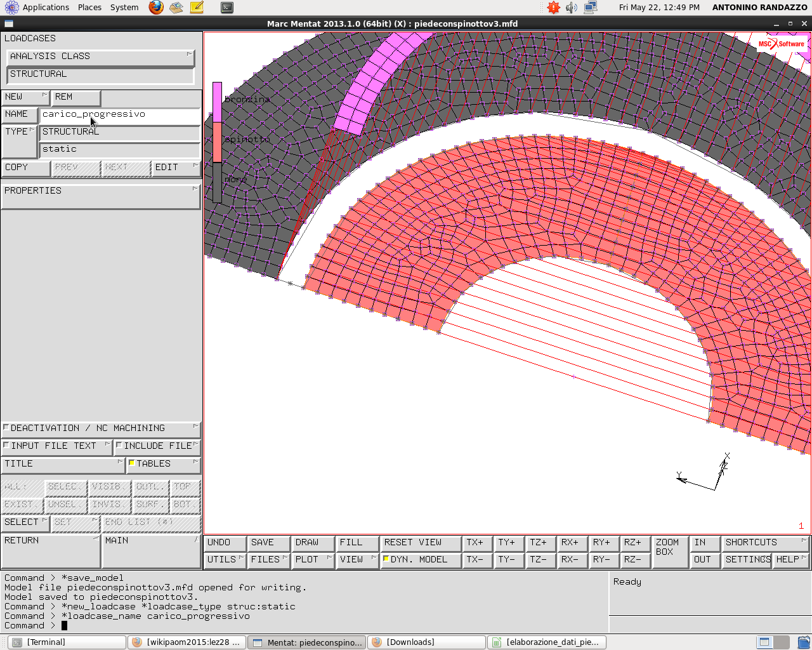Open the PLOT menu
812x650 pixels.
tap(313, 560)
